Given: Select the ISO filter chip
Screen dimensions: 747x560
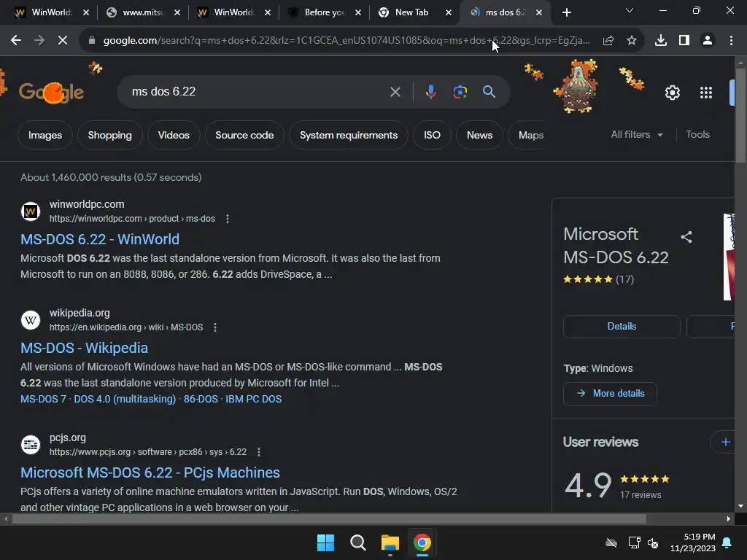Looking at the screenshot, I should pos(432,135).
